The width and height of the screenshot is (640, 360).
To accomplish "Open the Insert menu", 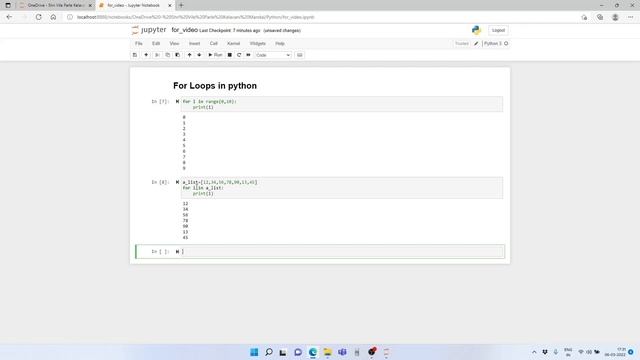I will coord(194,43).
